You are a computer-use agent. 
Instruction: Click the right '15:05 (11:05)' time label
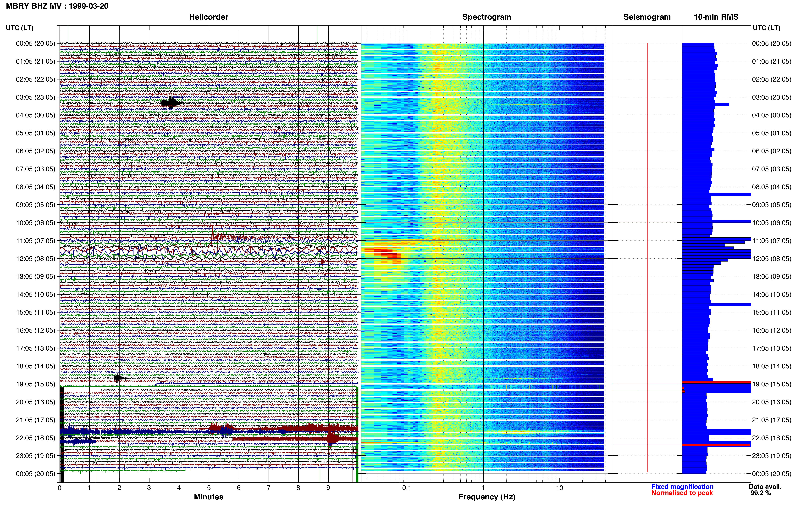[x=771, y=313]
